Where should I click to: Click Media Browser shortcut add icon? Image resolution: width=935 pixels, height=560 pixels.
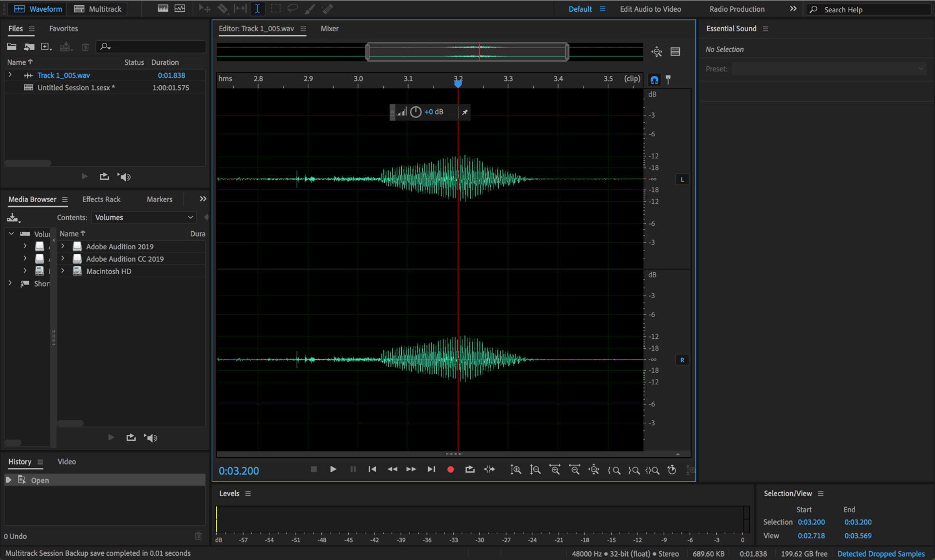pos(13,218)
